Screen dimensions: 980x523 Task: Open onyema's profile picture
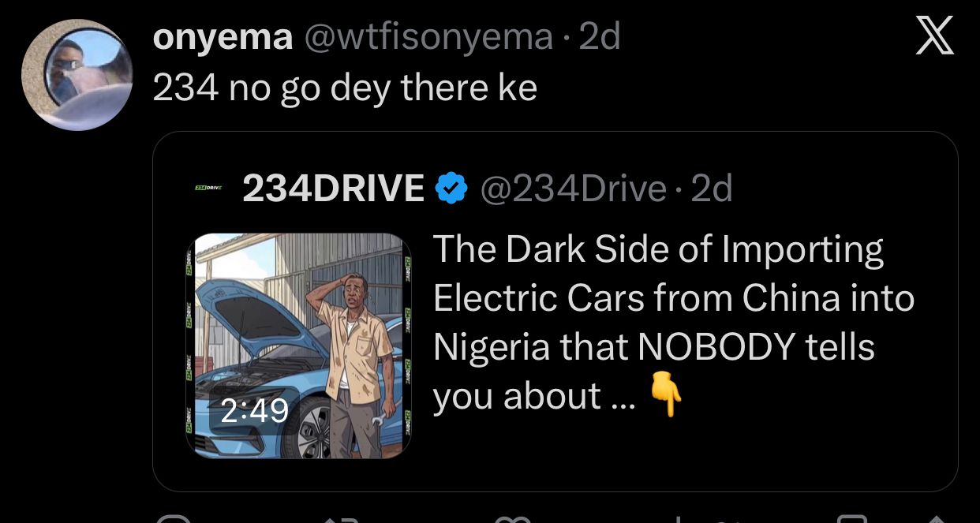pos(77,74)
